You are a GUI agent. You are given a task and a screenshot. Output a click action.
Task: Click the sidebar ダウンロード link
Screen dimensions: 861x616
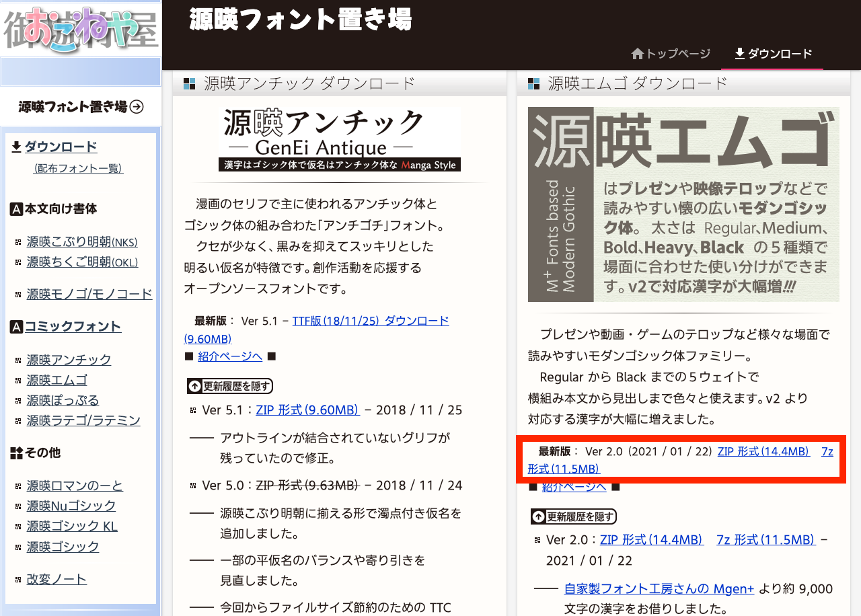[61, 147]
